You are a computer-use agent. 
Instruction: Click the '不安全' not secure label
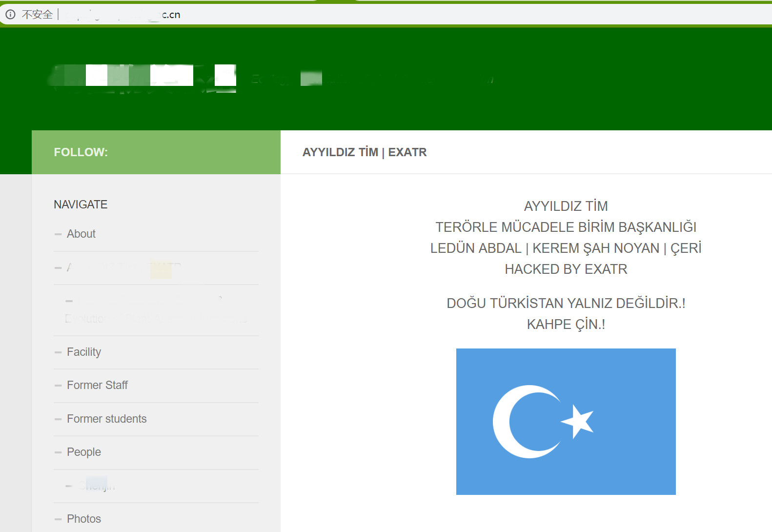(x=37, y=15)
